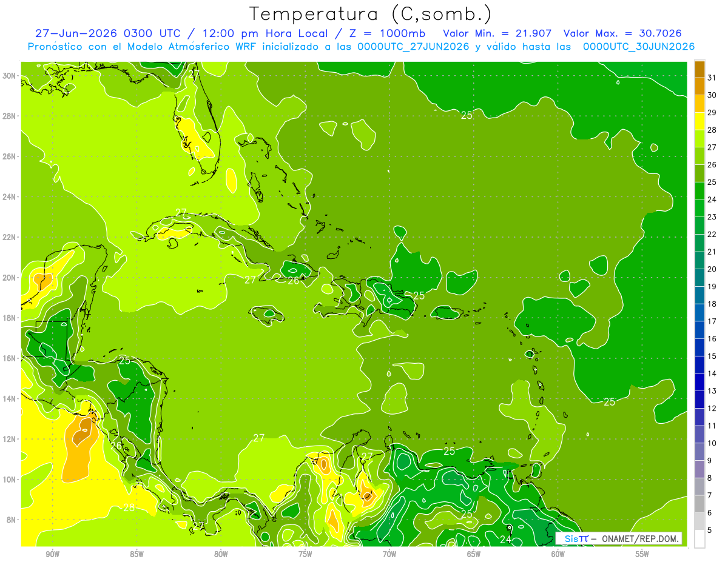Click the '12N' latitude axis label
The image size is (728, 562).
10,439
